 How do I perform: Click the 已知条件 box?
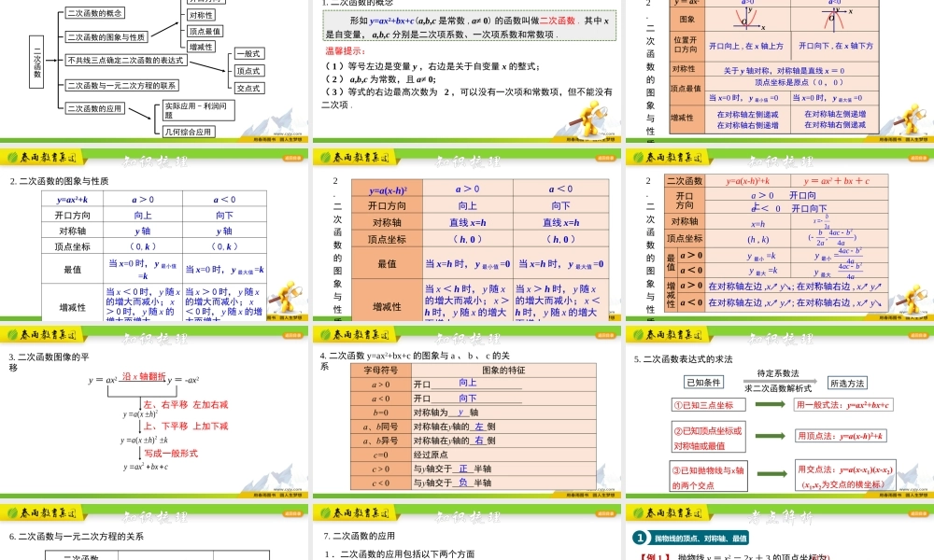(x=705, y=383)
